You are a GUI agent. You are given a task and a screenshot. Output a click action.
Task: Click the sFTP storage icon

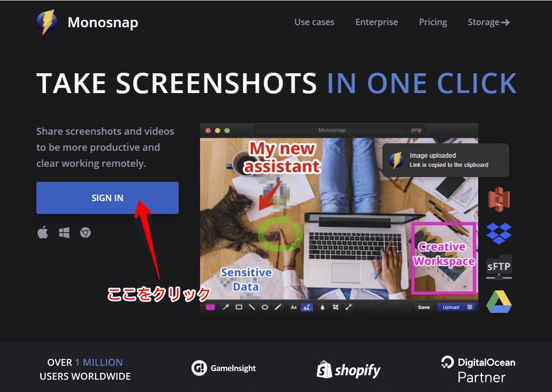point(499,267)
